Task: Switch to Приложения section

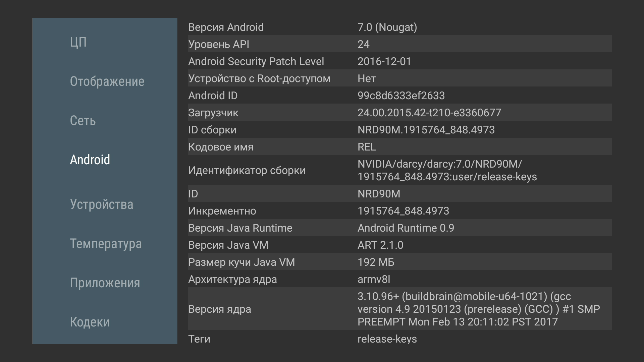Action: (x=105, y=283)
